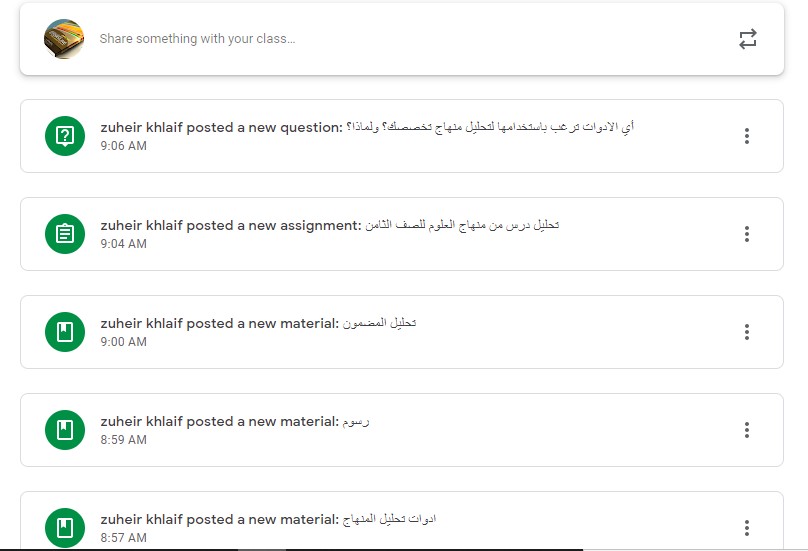Click the 9:04 AM timestamp of assignment
808x551 pixels.
[x=124, y=244]
